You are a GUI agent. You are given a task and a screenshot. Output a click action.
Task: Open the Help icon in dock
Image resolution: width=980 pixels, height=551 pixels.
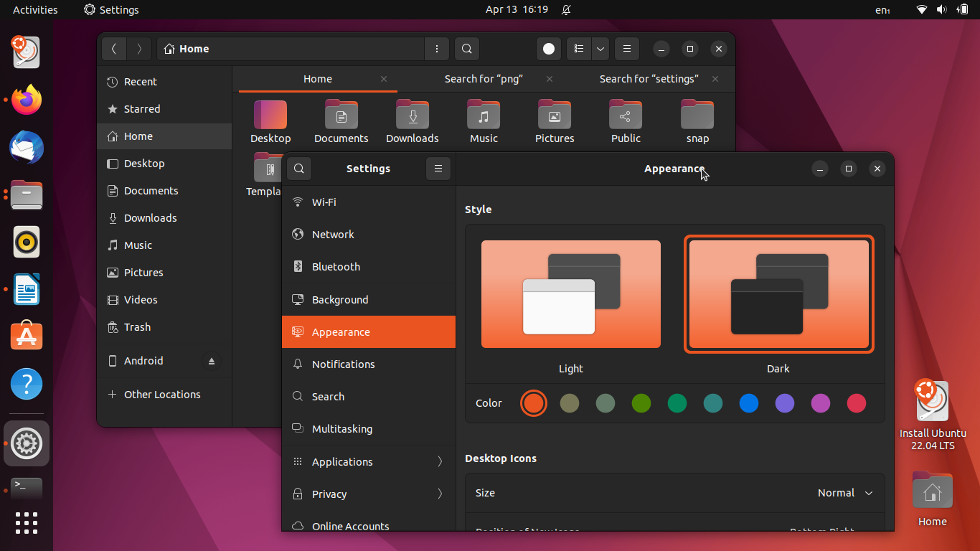coord(27,384)
